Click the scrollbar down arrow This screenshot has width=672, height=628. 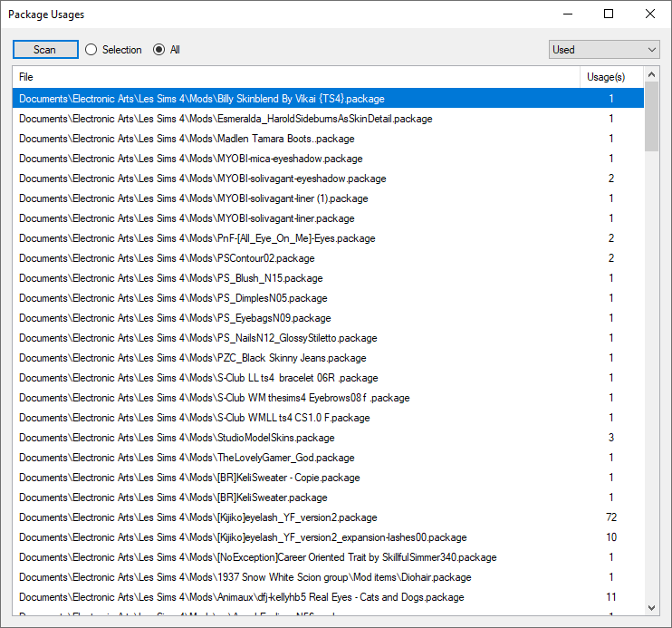tap(651, 607)
